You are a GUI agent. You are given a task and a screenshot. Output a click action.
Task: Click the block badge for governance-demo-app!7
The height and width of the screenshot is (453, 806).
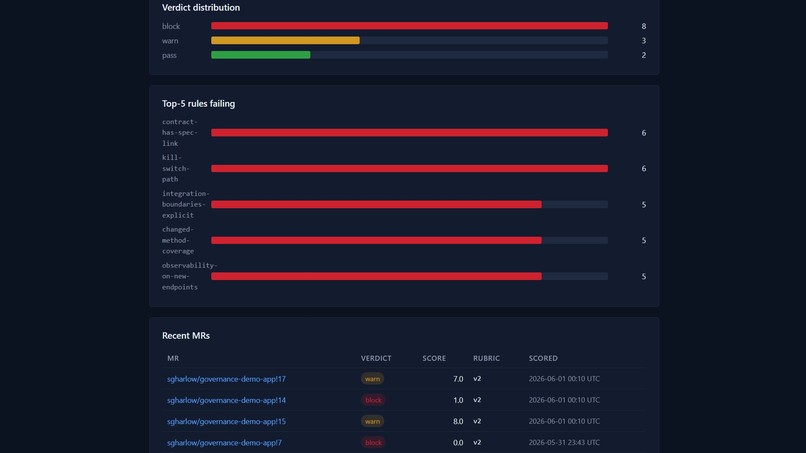click(x=373, y=442)
